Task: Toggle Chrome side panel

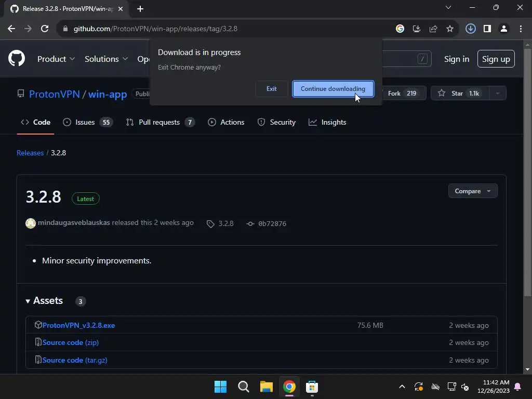Action: [487, 29]
